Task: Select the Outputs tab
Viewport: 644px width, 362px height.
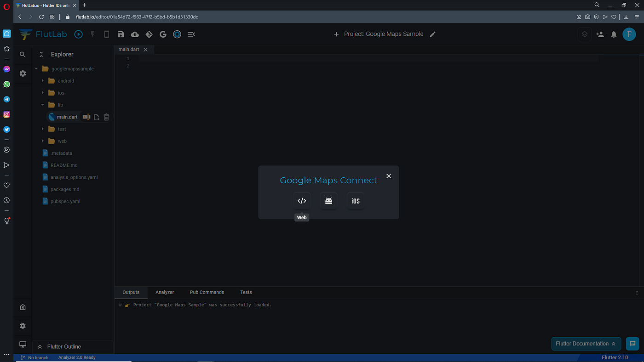Action: click(x=131, y=292)
